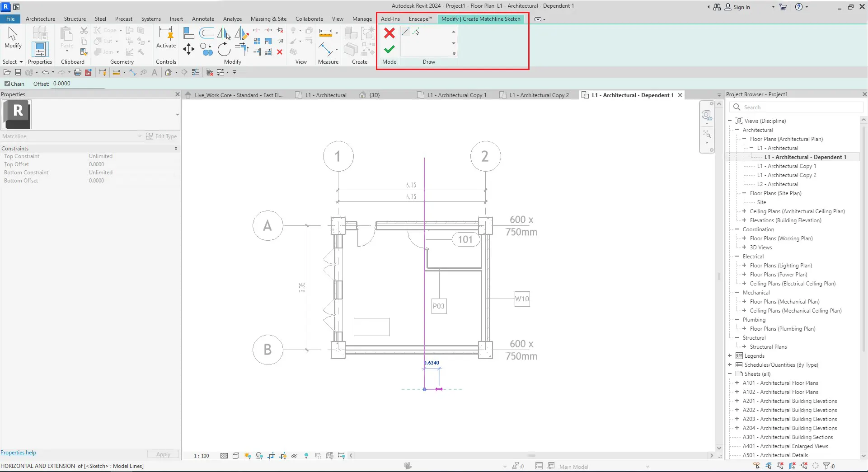Toggle Select Links in status bar

(x=756, y=466)
